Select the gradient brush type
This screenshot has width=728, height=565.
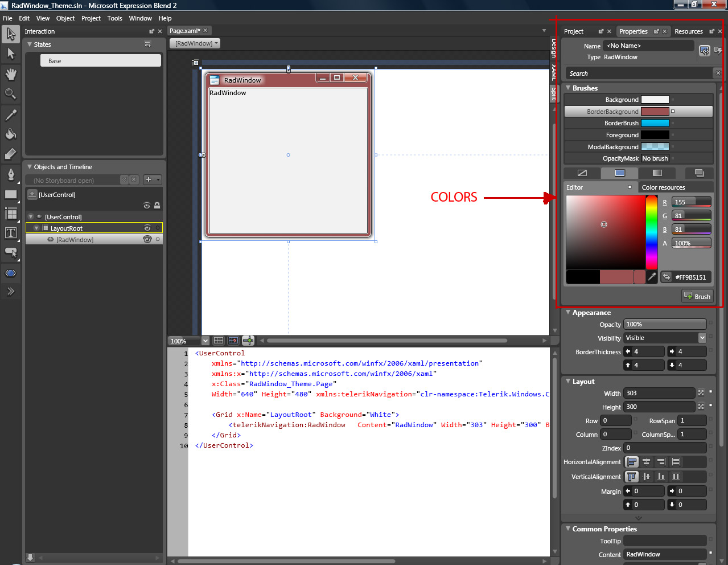coord(657,173)
